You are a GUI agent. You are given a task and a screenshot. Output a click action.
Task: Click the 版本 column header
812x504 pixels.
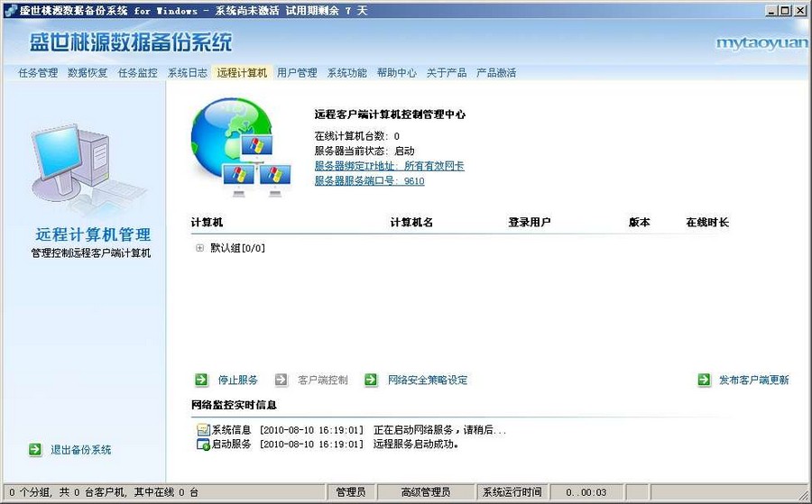[x=639, y=222]
